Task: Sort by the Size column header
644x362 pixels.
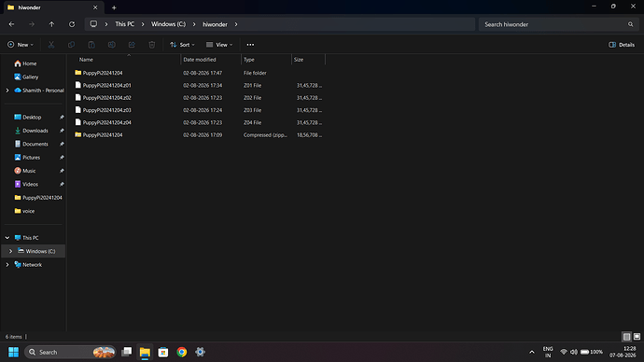Action: click(308, 60)
